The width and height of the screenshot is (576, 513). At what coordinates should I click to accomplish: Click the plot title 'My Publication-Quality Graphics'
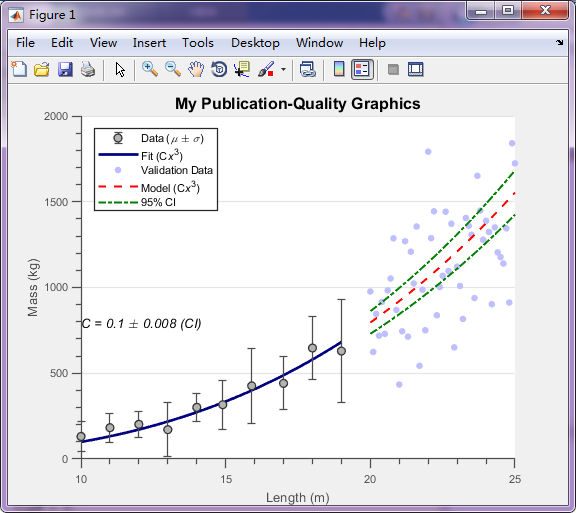298,104
